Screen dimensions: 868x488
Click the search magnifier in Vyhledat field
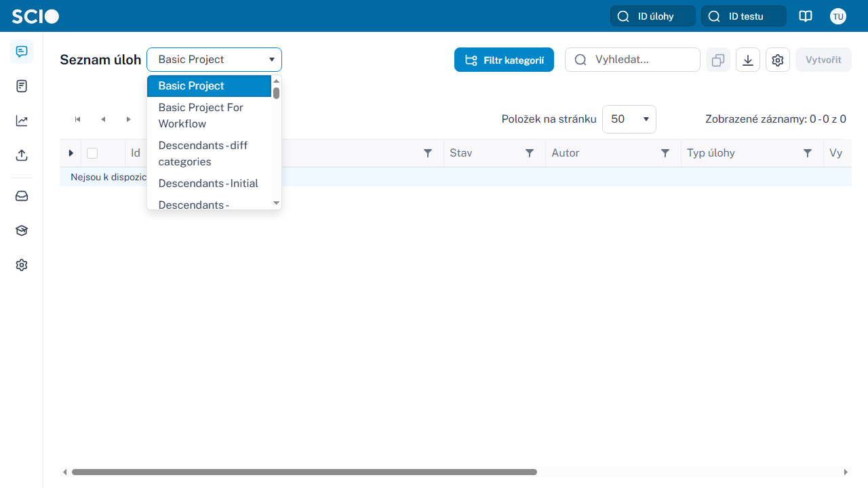[x=580, y=60]
